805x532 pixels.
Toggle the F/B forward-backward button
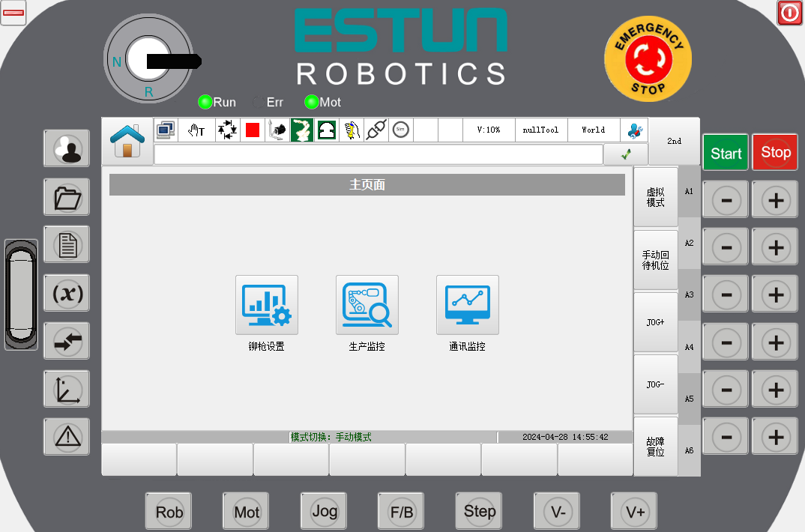pos(401,511)
